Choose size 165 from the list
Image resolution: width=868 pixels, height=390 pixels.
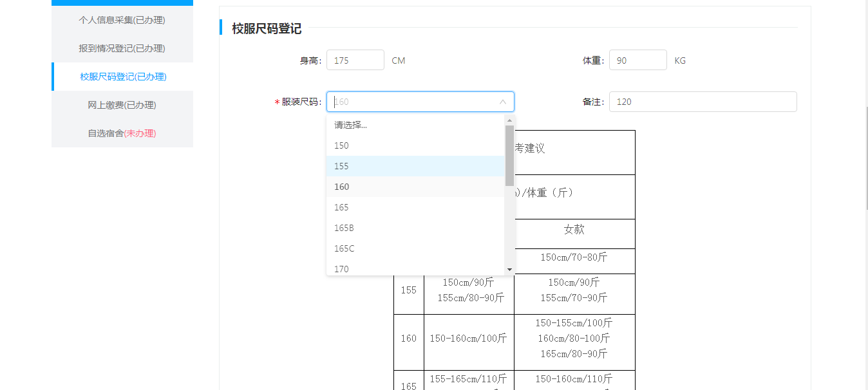[x=415, y=207]
